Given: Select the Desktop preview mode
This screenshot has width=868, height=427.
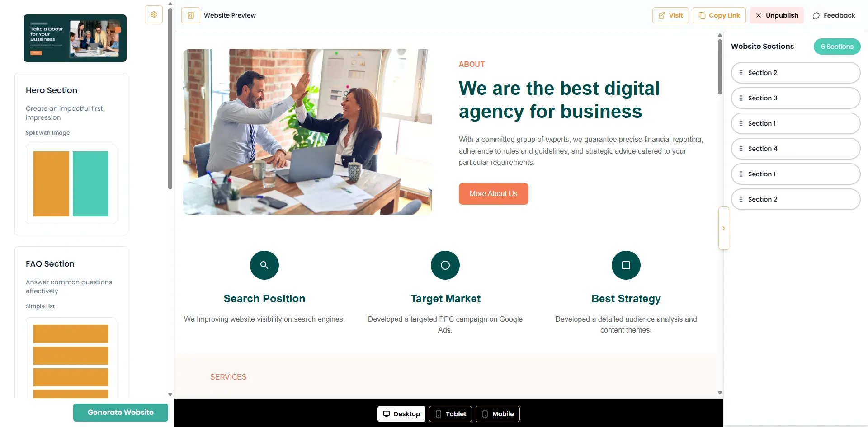Looking at the screenshot, I should click(x=401, y=414).
